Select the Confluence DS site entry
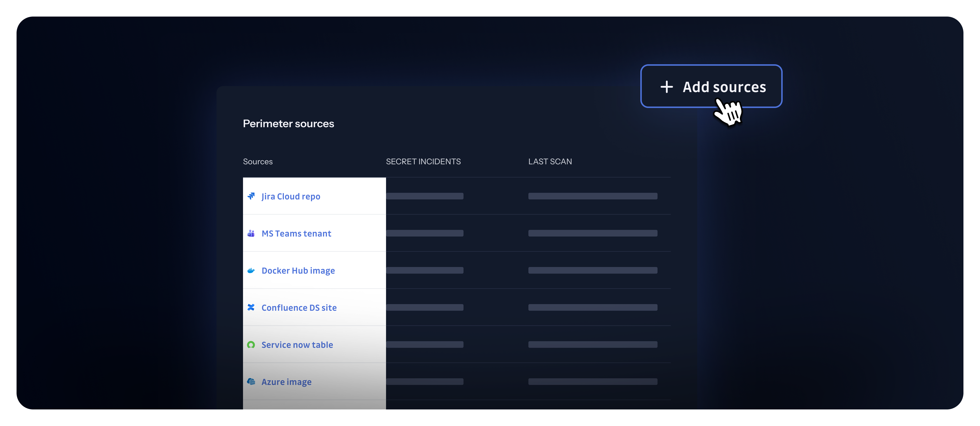The width and height of the screenshot is (980, 426). [299, 307]
